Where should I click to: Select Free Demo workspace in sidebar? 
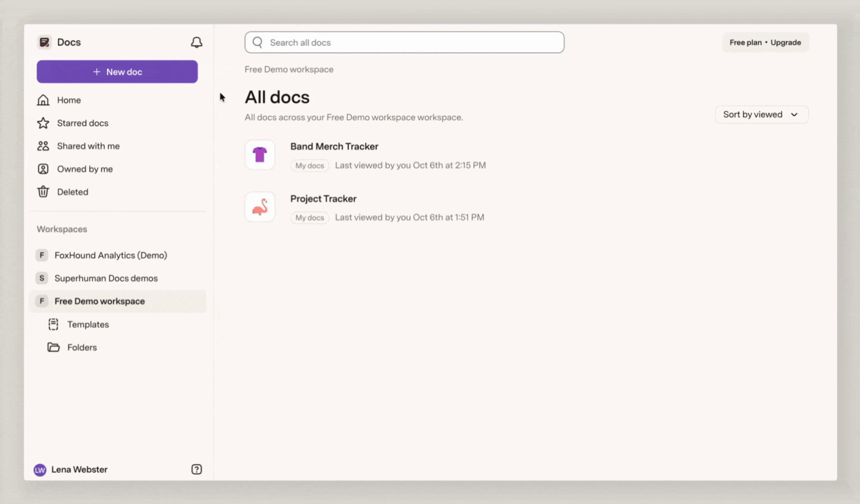[x=118, y=301]
